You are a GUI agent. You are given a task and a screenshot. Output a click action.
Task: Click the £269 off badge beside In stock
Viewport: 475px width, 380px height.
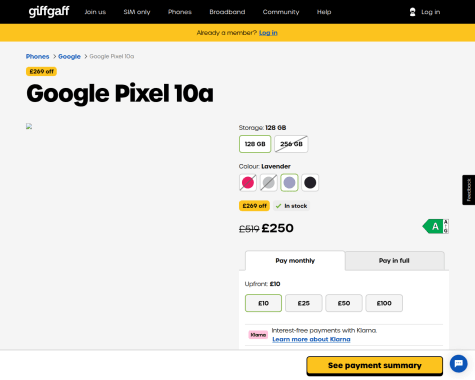(254, 206)
